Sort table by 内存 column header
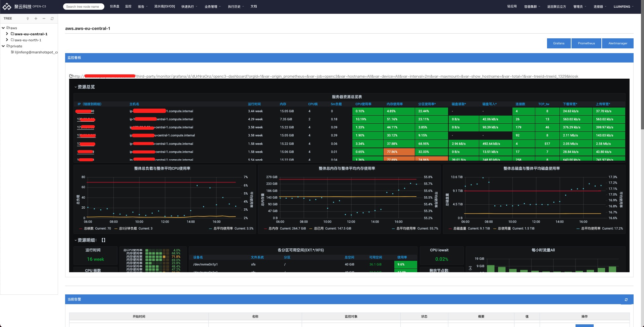This screenshot has width=644, height=327. [283, 104]
